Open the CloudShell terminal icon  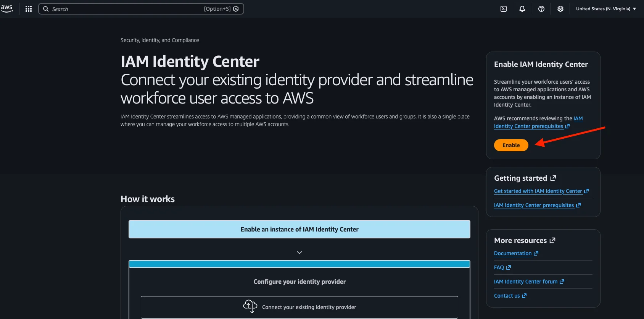tap(504, 9)
